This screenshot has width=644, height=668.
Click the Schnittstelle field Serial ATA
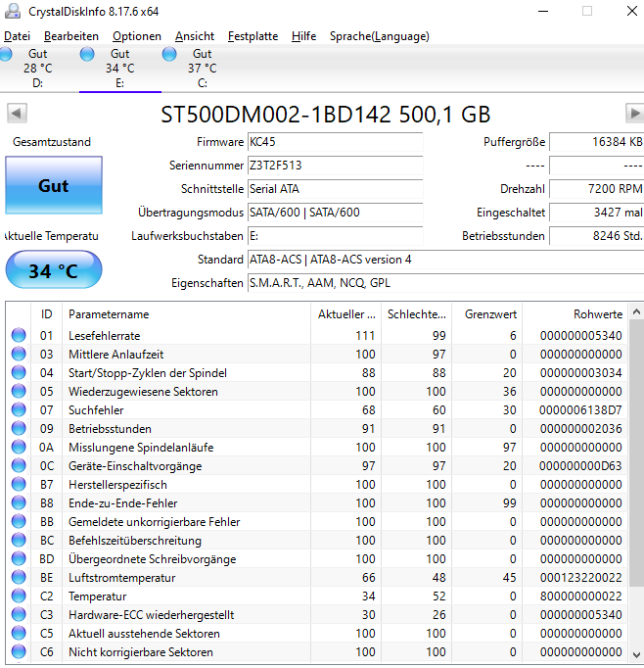(336, 189)
